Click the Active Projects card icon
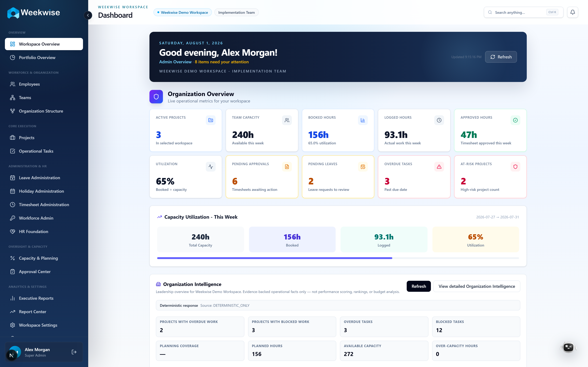 click(x=210, y=120)
